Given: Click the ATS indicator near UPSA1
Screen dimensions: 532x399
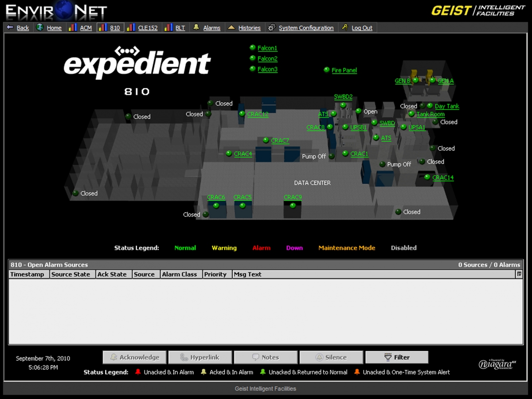Looking at the screenshot, I should coord(376,138).
